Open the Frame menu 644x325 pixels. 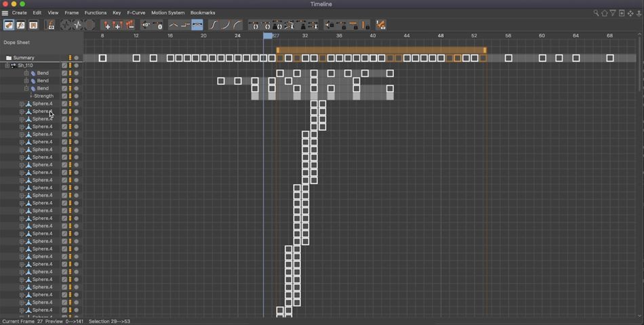click(x=71, y=13)
